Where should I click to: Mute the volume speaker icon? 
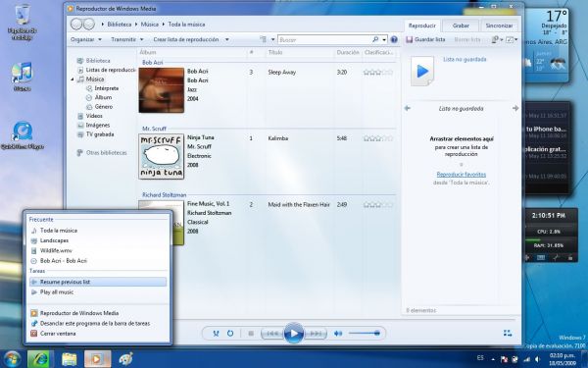338,333
